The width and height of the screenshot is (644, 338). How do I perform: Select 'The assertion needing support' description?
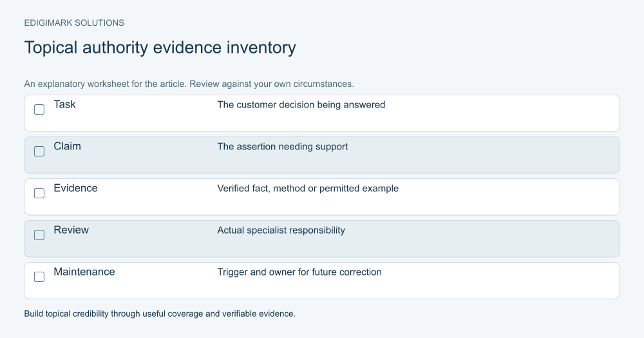283,147
